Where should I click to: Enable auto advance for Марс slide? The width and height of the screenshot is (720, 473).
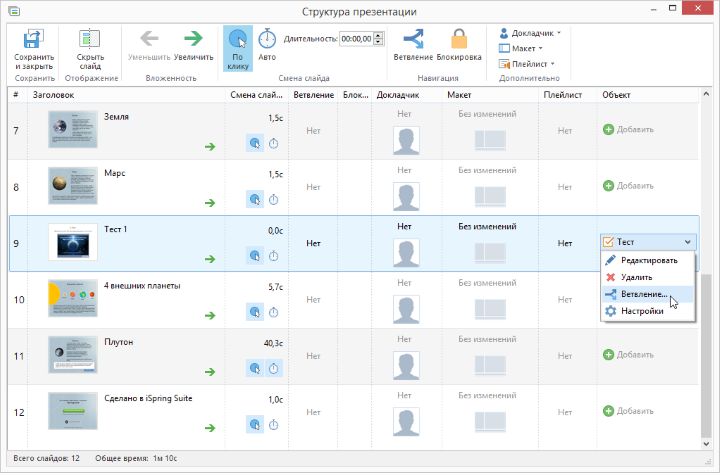tap(274, 200)
